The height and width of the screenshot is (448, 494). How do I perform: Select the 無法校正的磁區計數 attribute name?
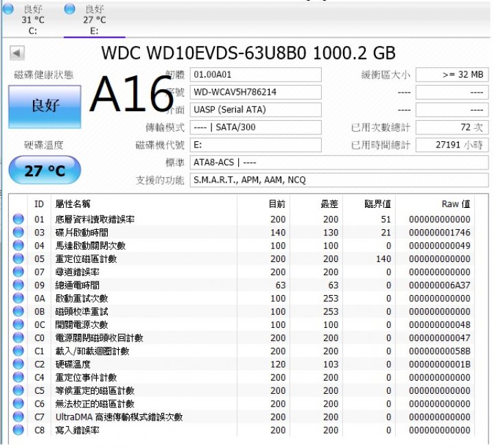[95, 404]
